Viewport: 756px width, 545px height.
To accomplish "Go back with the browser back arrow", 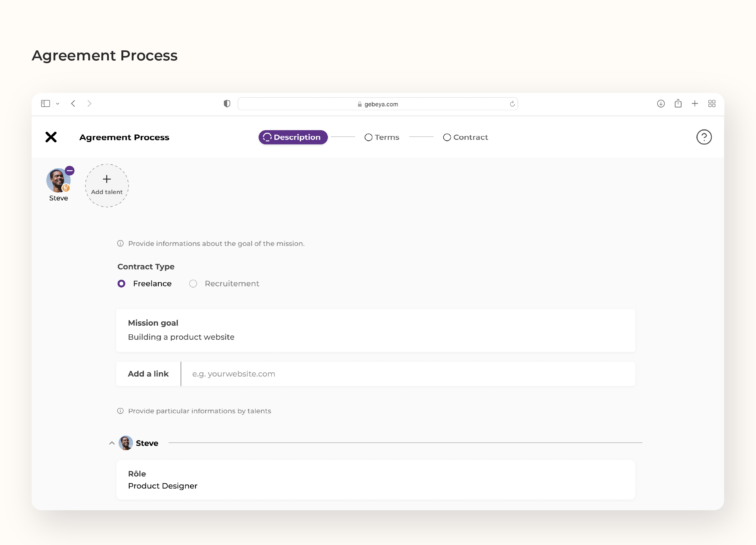I will click(73, 104).
